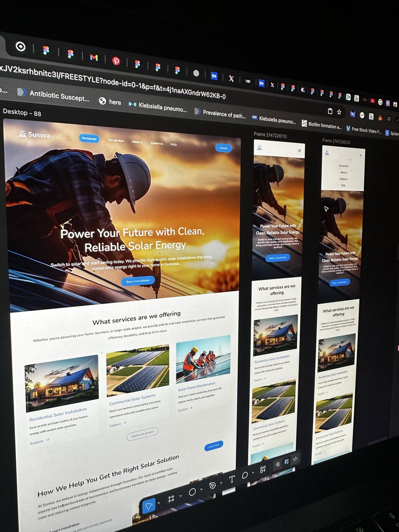Select the Text tool

tap(232, 479)
